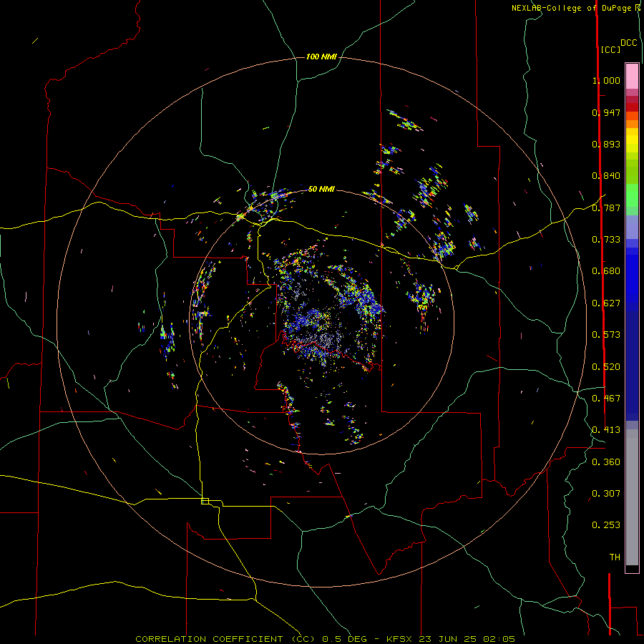Click the 1.000 color scale value
644x644 pixels.
(x=606, y=80)
